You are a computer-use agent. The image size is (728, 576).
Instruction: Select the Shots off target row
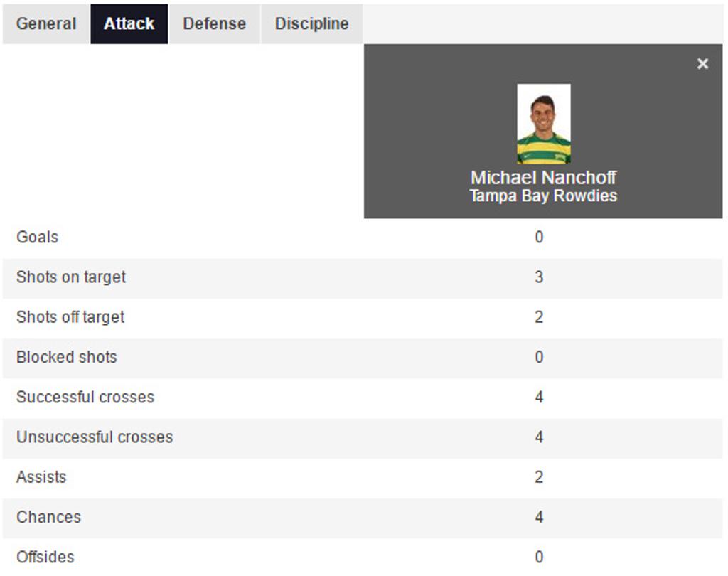[363, 318]
